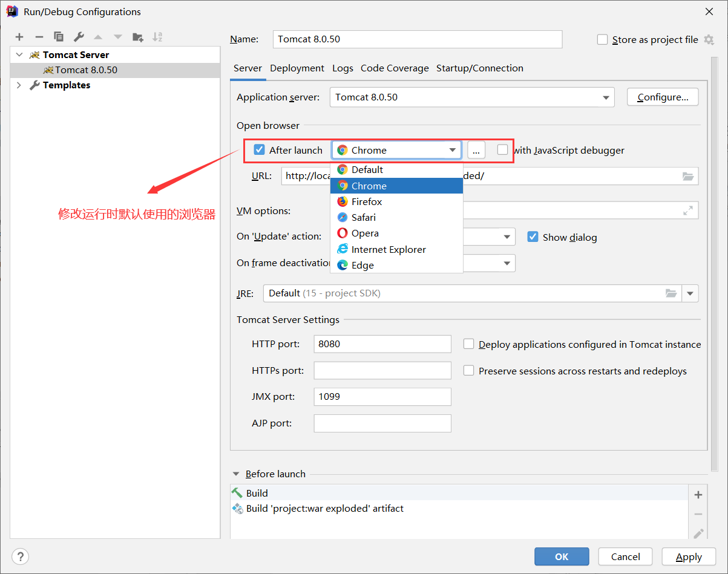Image resolution: width=728 pixels, height=574 pixels.
Task: Choose Opera from browser list
Action: [396, 233]
